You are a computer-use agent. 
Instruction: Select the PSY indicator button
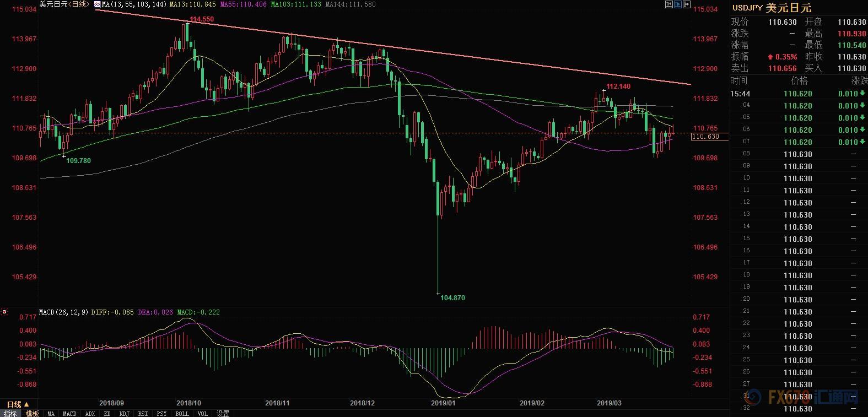161,413
